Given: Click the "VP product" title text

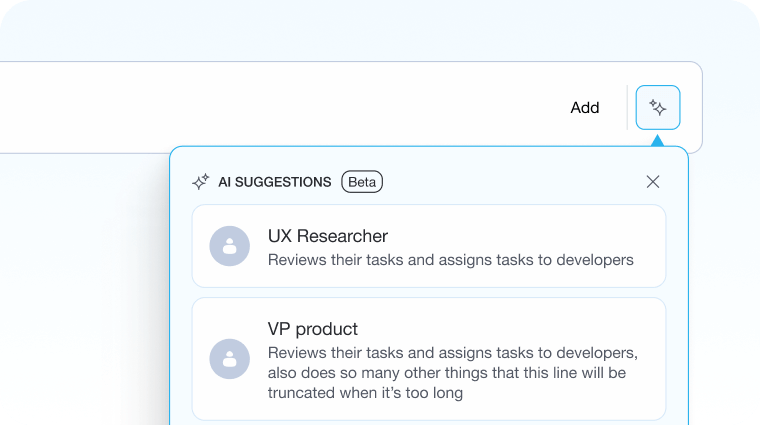Looking at the screenshot, I should pos(312,329).
